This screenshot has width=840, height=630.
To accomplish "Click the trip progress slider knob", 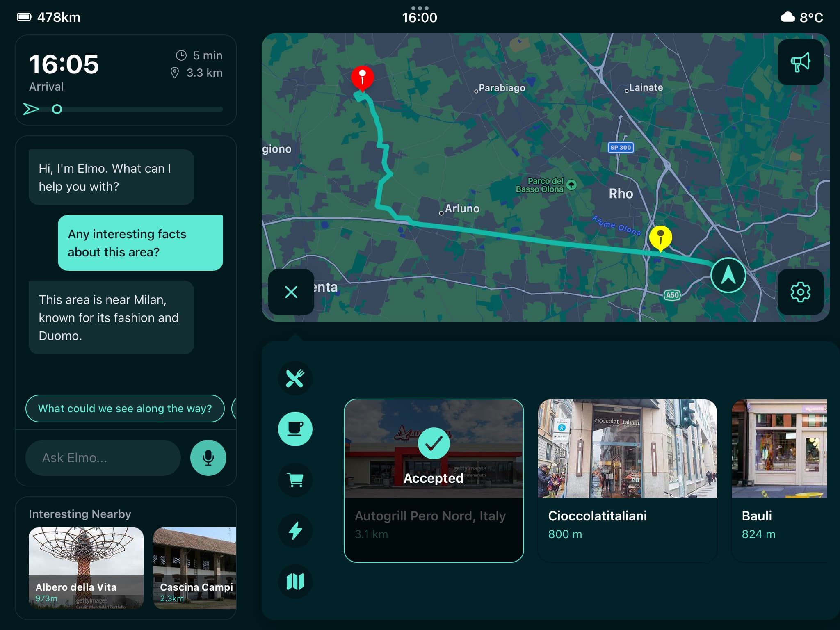I will coord(57,109).
